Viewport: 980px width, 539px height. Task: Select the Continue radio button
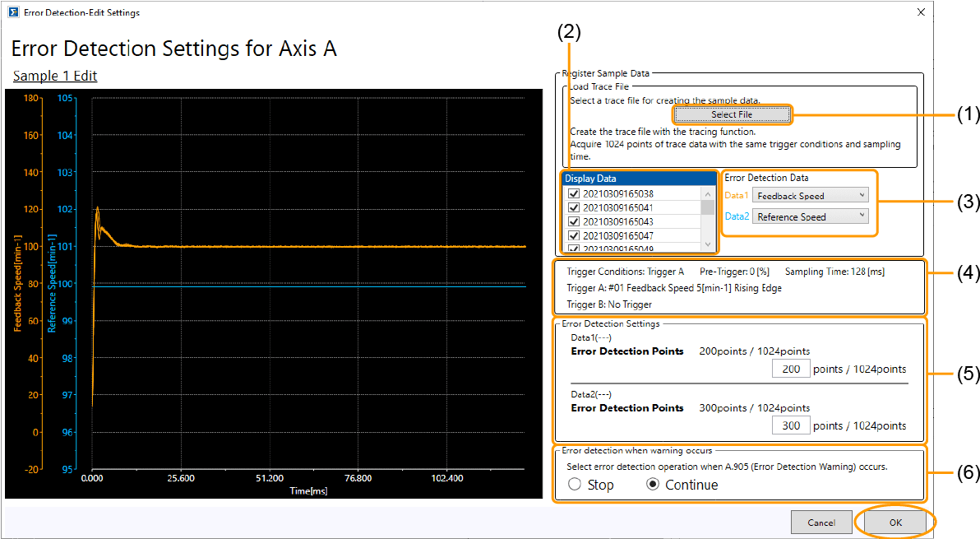point(653,485)
